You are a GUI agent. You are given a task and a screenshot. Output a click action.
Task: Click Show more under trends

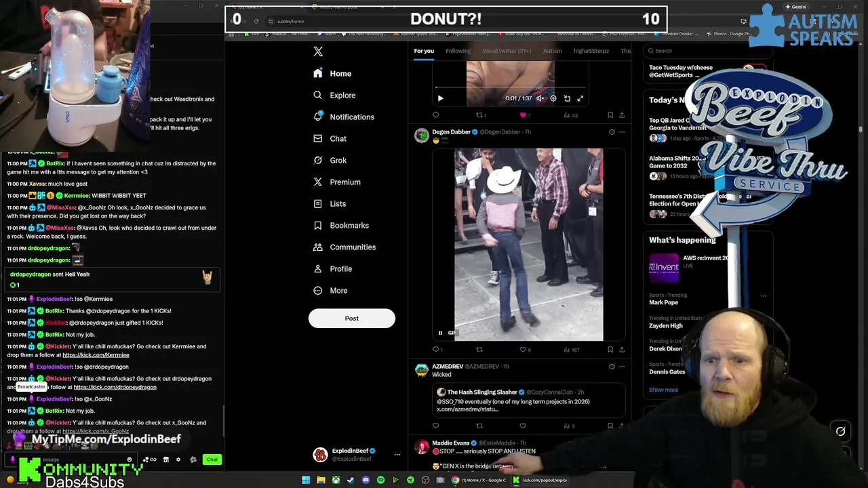[x=663, y=390]
